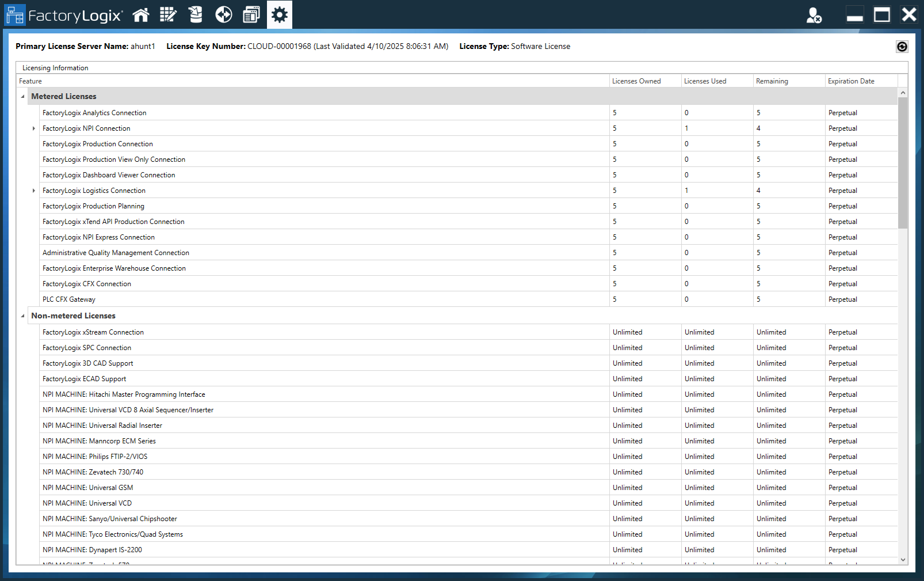Select the Licensing Information tab
The height and width of the screenshot is (581, 924).
tap(55, 67)
